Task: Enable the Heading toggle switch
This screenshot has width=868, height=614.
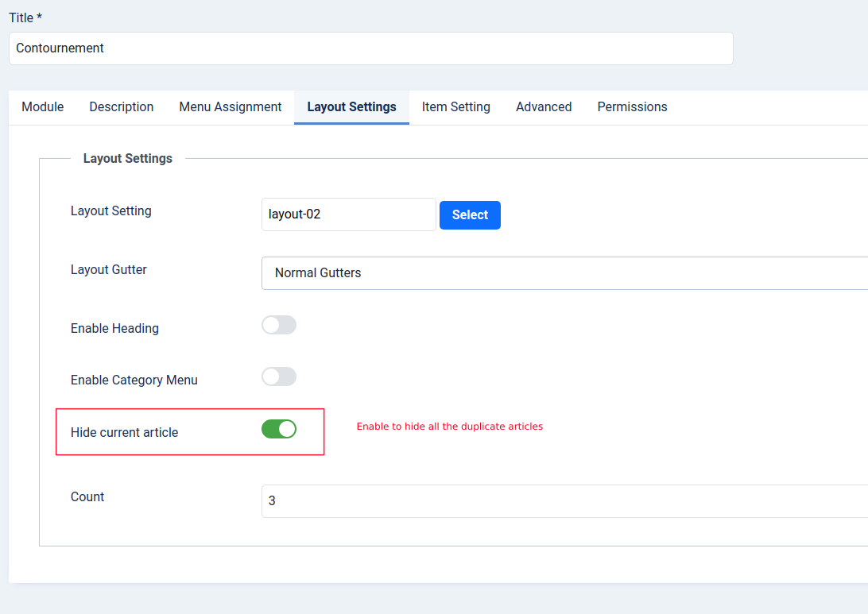Action: click(x=279, y=325)
